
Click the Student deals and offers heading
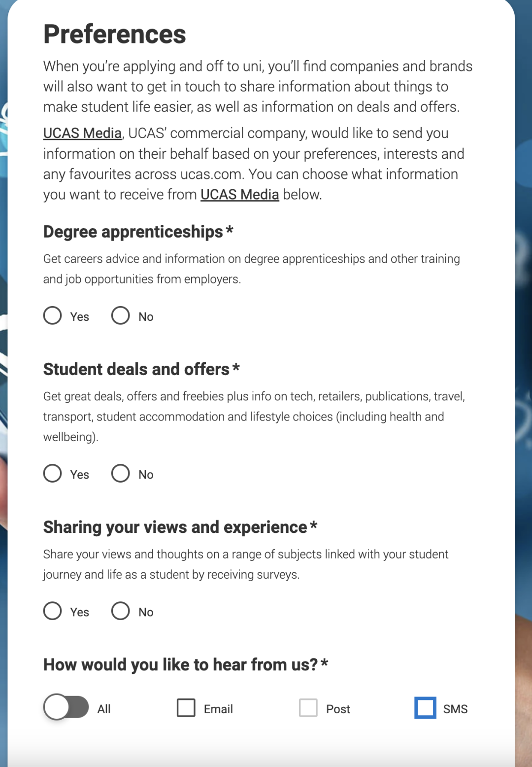coord(141,369)
